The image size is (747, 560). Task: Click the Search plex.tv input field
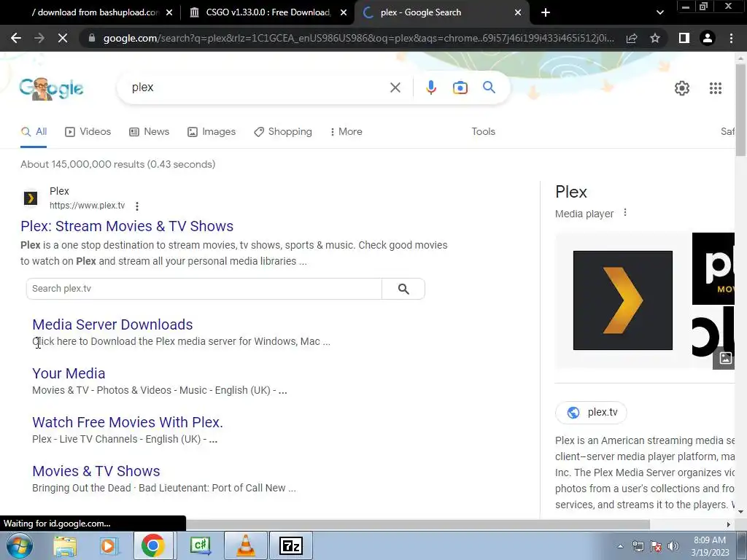click(x=204, y=289)
